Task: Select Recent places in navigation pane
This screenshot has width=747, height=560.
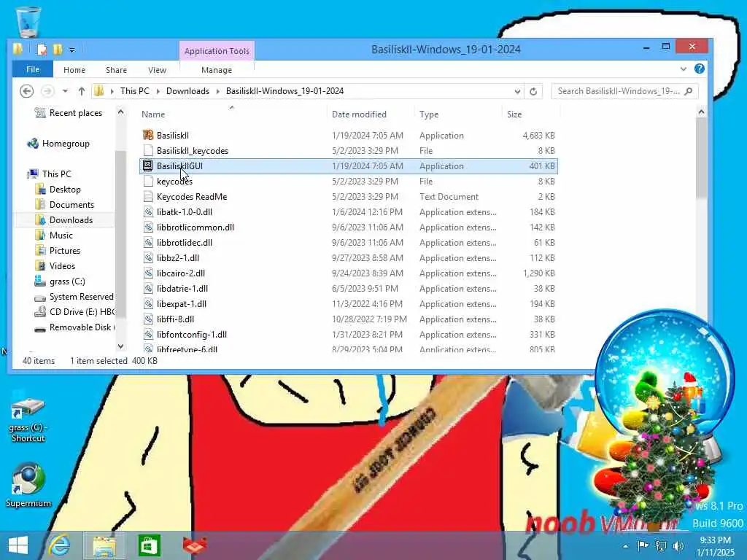Action: click(68, 113)
